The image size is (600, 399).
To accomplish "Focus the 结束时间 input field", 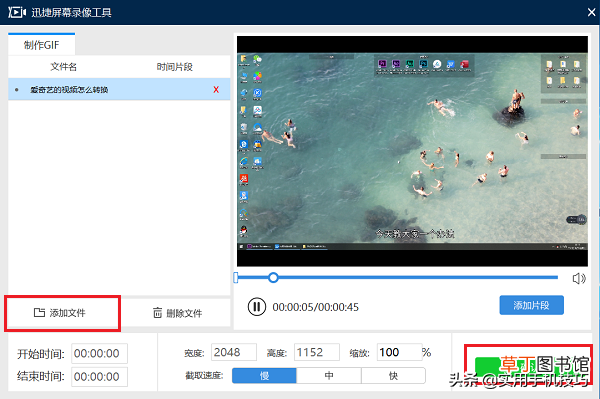I will (x=99, y=377).
